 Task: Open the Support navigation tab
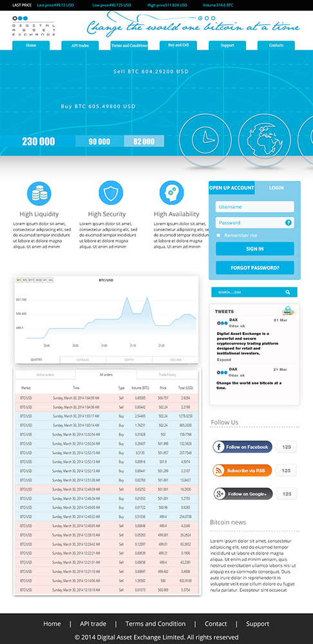(x=227, y=46)
